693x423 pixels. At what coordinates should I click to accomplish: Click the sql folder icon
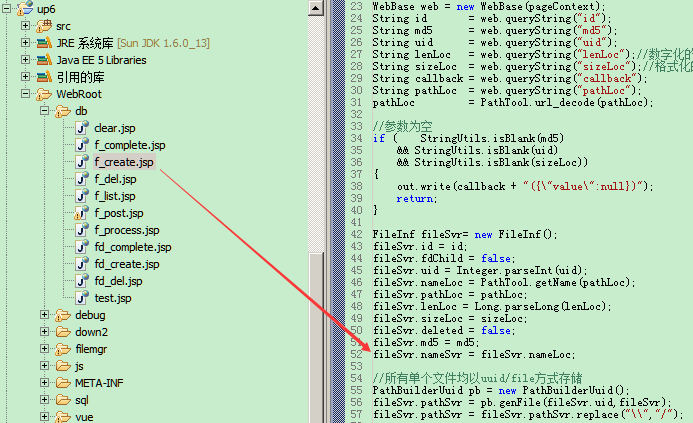pyautogui.click(x=63, y=400)
